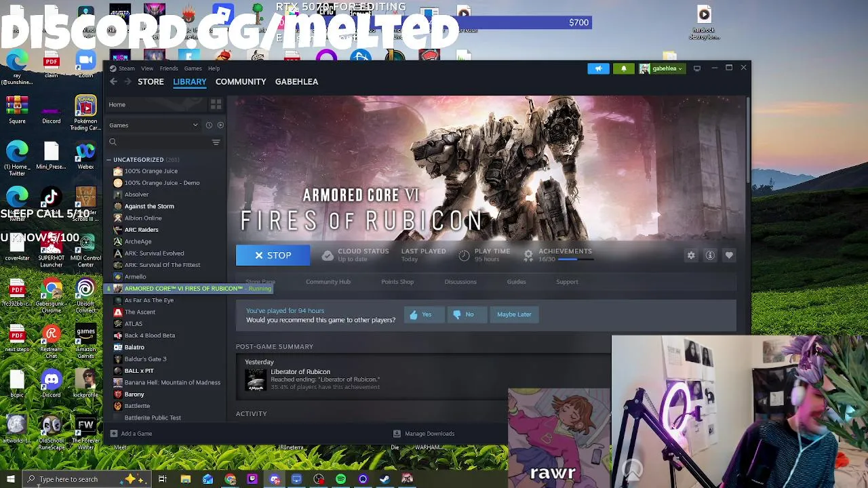Click the Steam announcements megaphone icon

[x=598, y=68]
